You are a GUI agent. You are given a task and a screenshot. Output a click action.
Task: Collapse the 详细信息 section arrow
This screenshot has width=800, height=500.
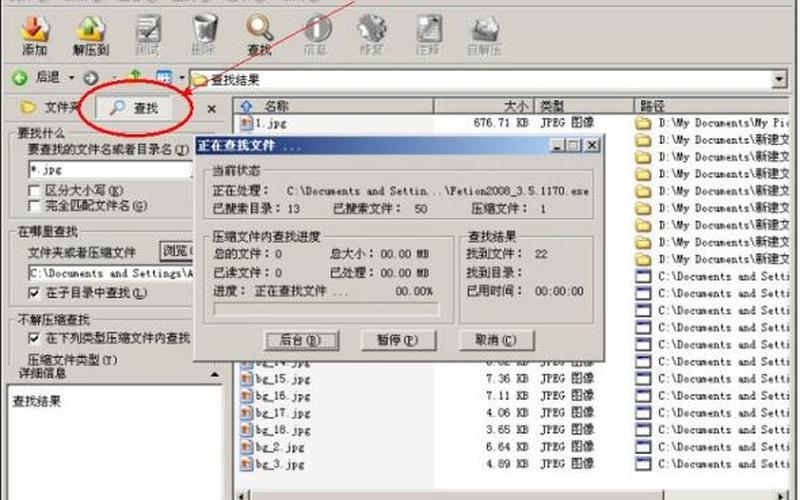[215, 374]
